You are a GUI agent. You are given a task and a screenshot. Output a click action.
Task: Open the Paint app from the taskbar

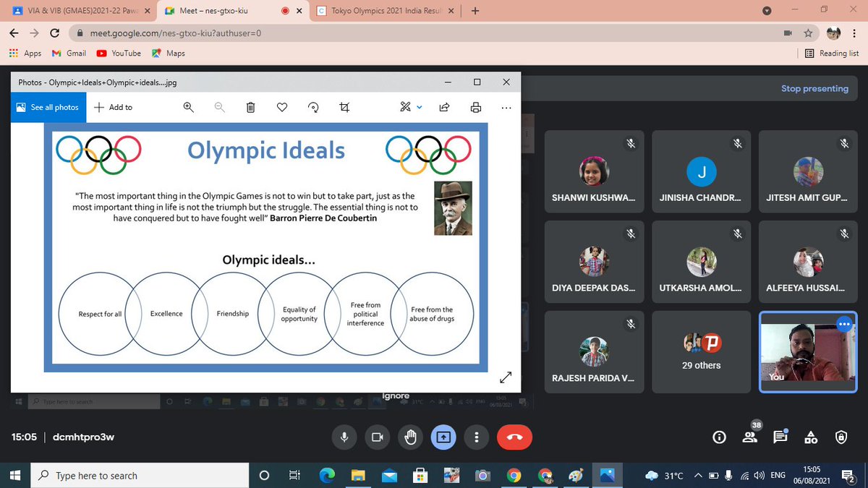pos(576,475)
